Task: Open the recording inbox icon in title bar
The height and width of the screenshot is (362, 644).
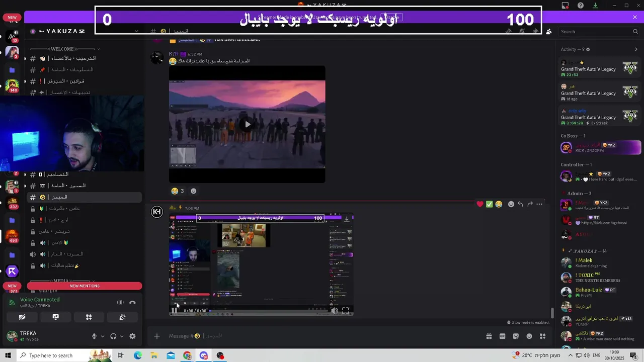Action: tap(566, 6)
